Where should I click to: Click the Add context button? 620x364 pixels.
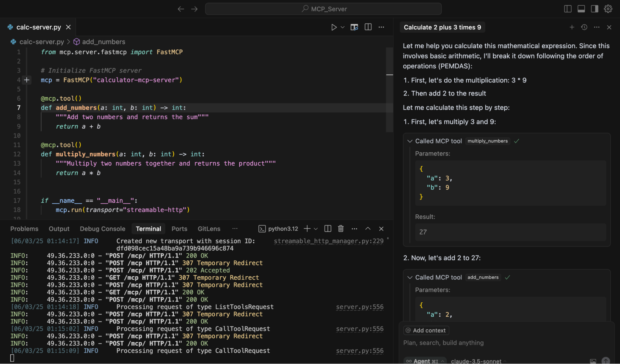pyautogui.click(x=426, y=331)
